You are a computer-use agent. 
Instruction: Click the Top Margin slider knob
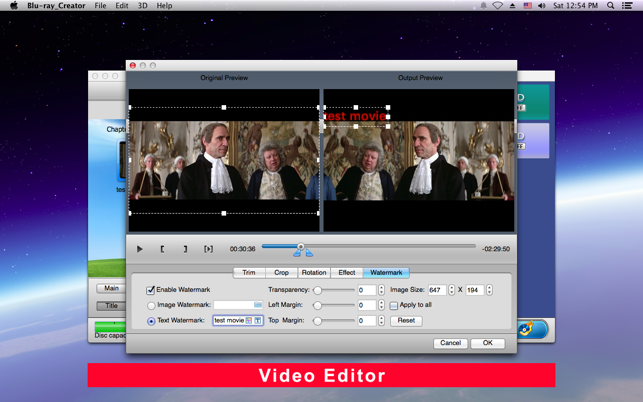coord(317,321)
